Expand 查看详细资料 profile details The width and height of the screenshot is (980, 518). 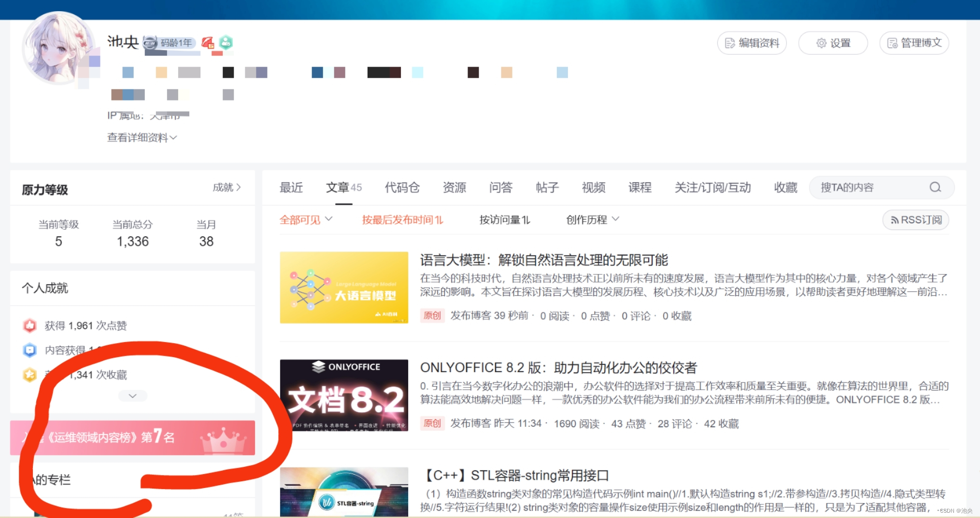[x=142, y=138]
